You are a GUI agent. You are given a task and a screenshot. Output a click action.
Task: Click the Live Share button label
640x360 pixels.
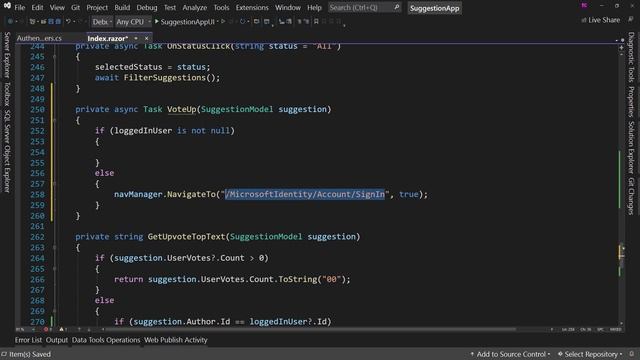click(604, 20)
